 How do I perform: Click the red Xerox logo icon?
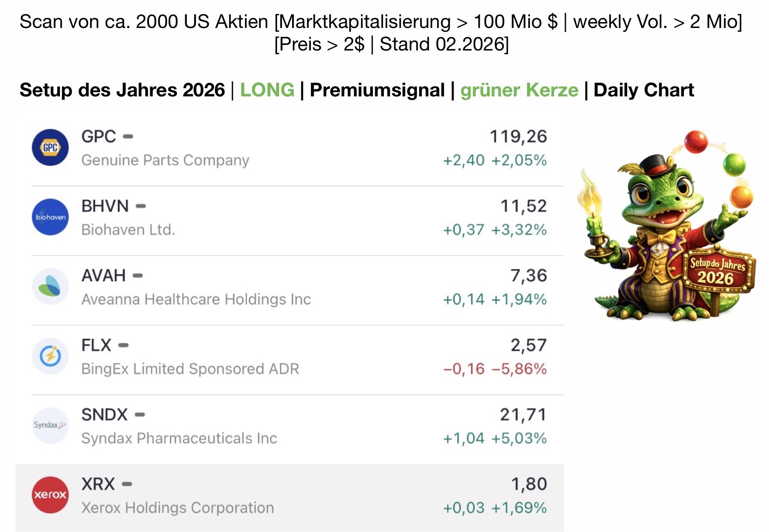[50, 495]
